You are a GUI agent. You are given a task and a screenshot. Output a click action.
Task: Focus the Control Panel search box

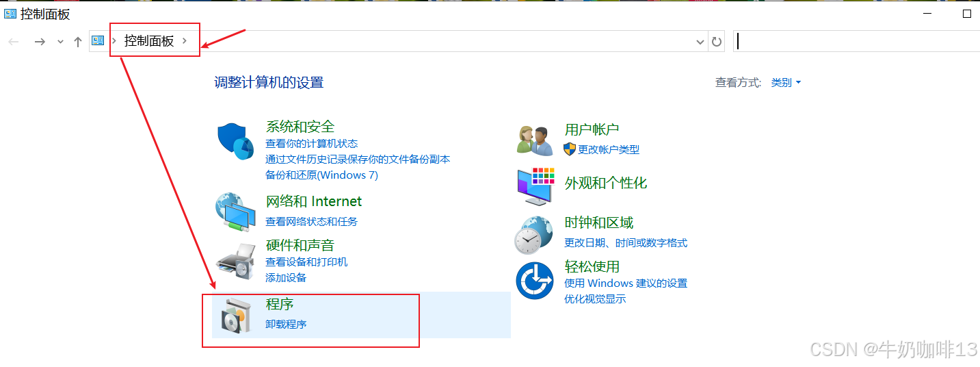click(856, 42)
